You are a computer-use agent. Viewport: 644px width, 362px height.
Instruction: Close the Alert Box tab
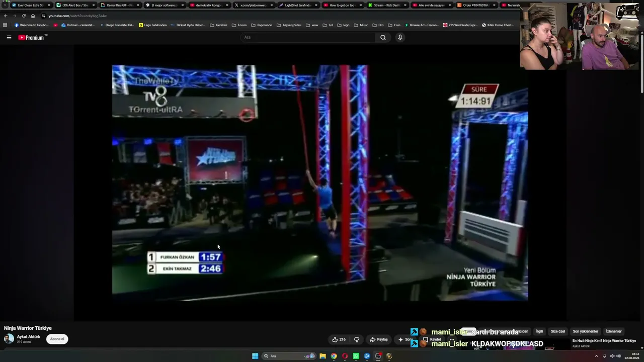click(x=94, y=5)
